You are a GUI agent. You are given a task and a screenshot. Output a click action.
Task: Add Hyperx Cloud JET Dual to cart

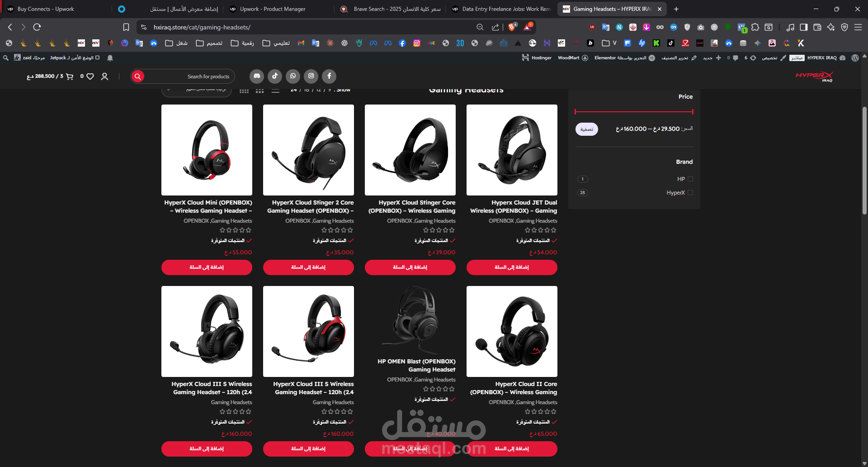coord(512,267)
